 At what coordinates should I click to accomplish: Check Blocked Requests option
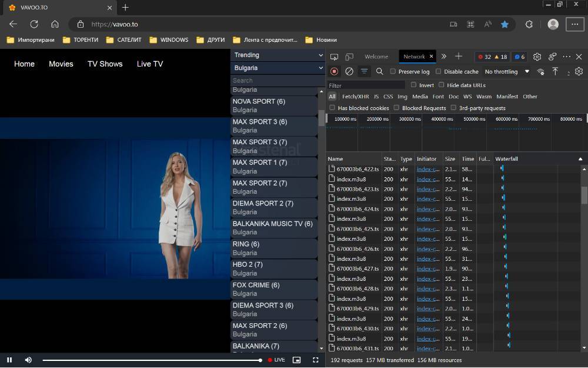pos(396,108)
